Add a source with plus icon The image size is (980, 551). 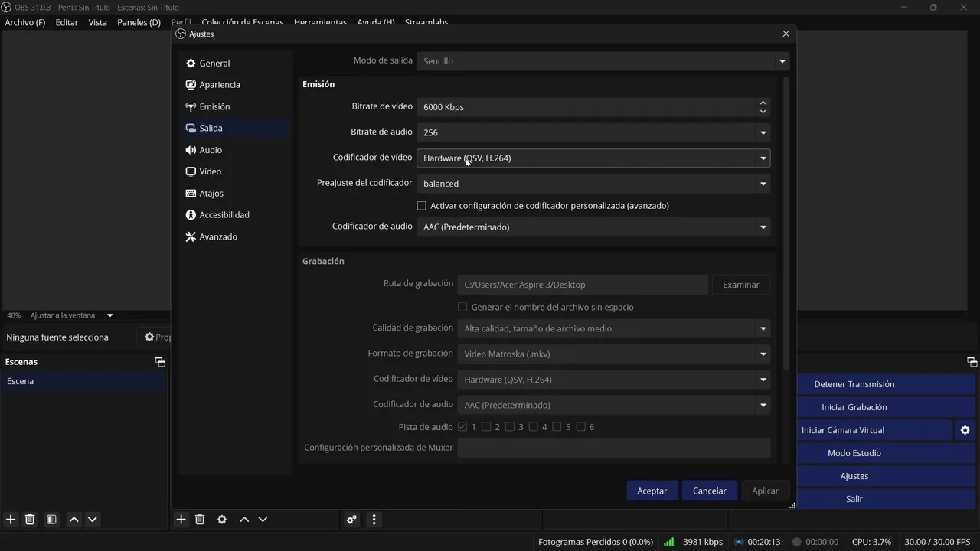[x=181, y=520]
